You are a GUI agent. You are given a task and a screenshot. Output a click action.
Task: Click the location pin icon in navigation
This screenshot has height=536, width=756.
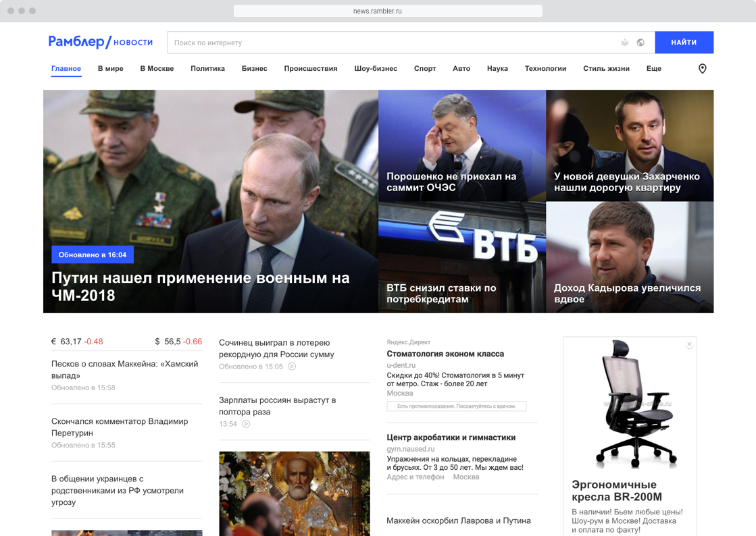702,69
